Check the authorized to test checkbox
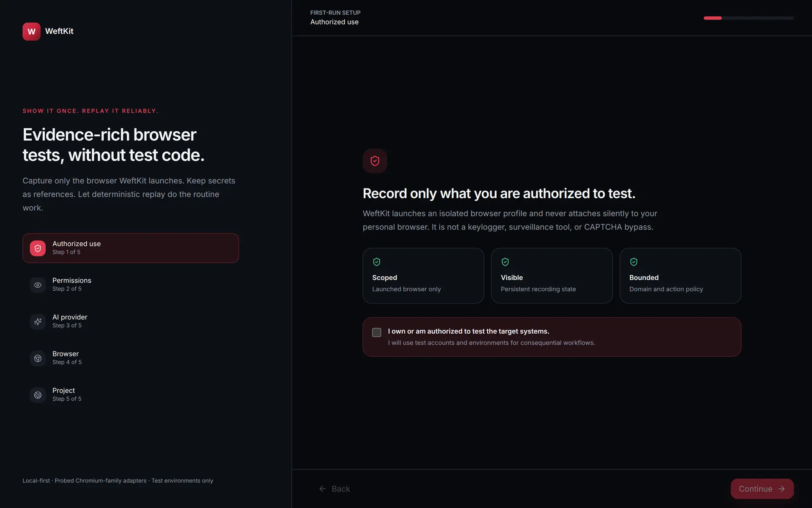 coord(376,332)
